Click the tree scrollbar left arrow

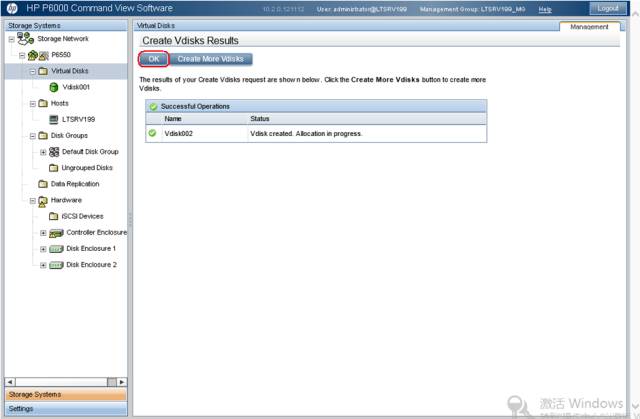tap(10, 382)
